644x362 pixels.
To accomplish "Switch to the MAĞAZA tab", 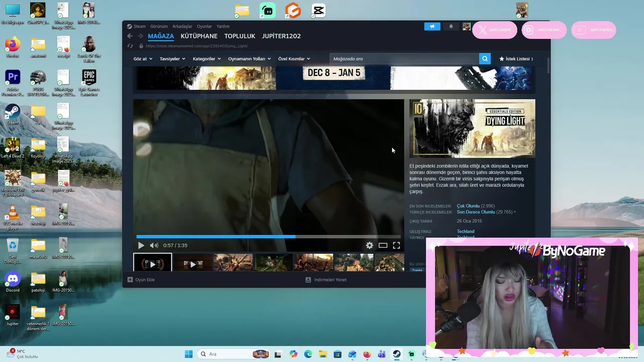I will pyautogui.click(x=161, y=36).
